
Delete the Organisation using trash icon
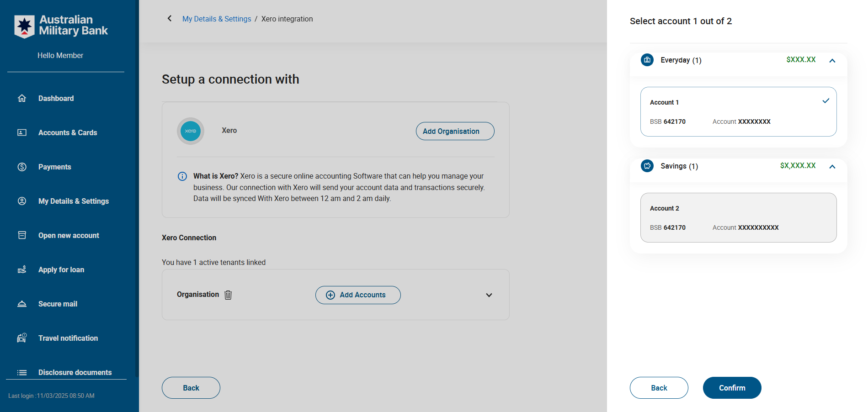click(x=228, y=295)
